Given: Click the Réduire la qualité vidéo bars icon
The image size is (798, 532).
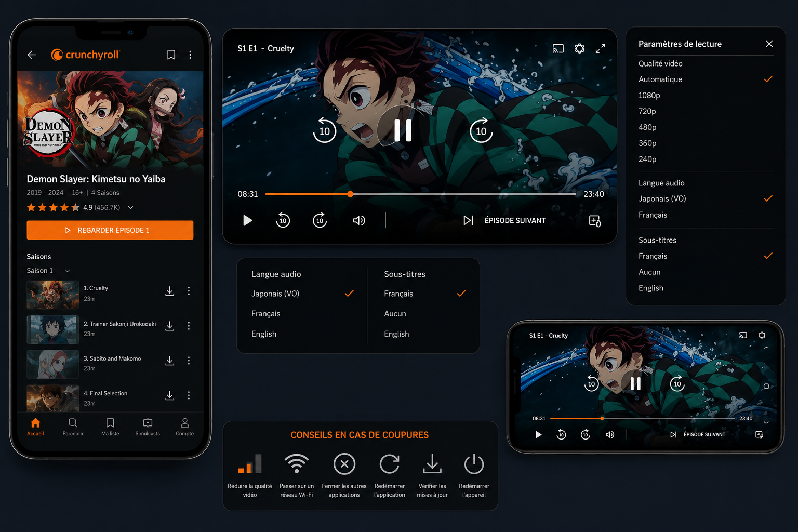Looking at the screenshot, I should [250, 464].
